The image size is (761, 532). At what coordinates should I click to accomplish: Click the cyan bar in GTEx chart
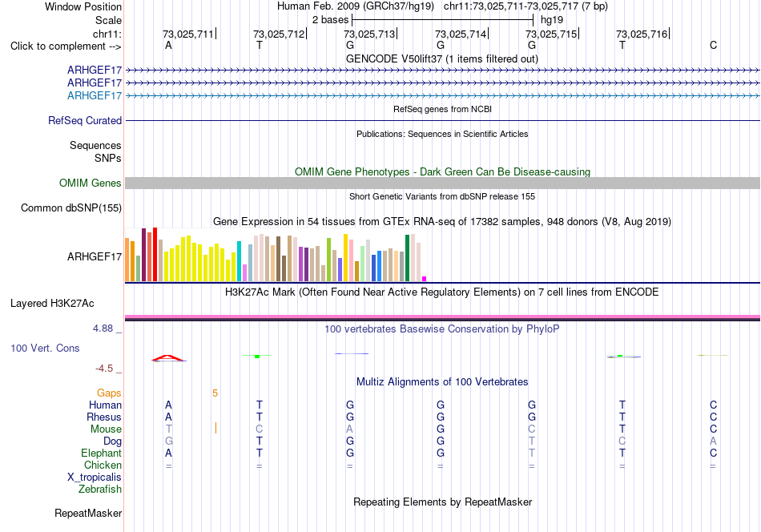pyautogui.click(x=239, y=261)
